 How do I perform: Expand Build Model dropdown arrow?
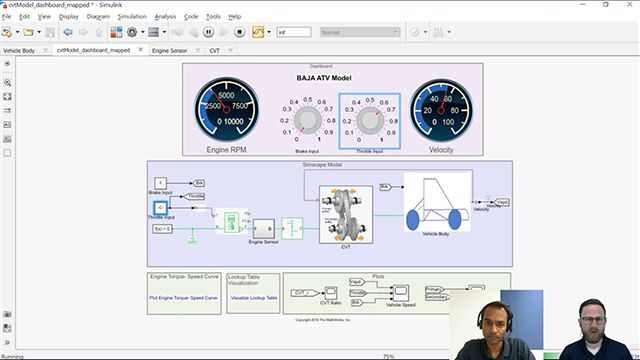pyautogui.click(x=449, y=32)
